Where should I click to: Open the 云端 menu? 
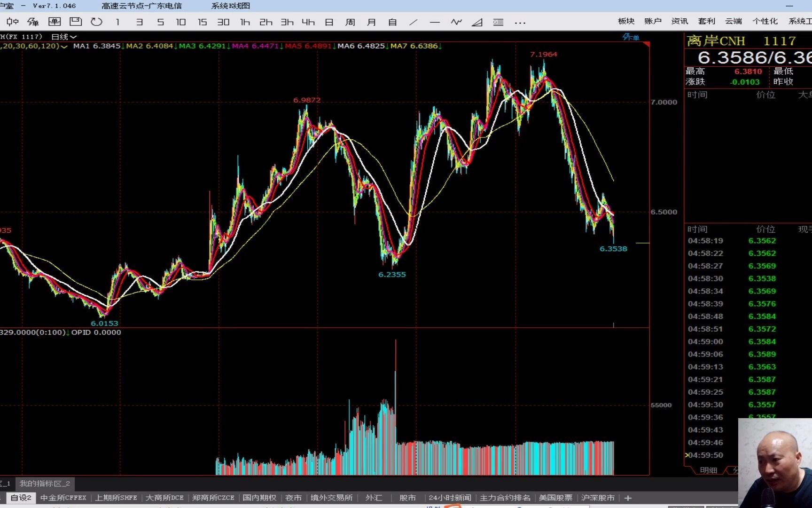pyautogui.click(x=733, y=21)
